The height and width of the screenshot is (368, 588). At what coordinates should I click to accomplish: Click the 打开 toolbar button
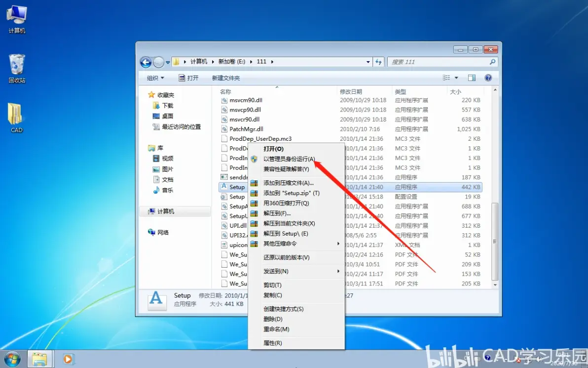click(x=188, y=78)
